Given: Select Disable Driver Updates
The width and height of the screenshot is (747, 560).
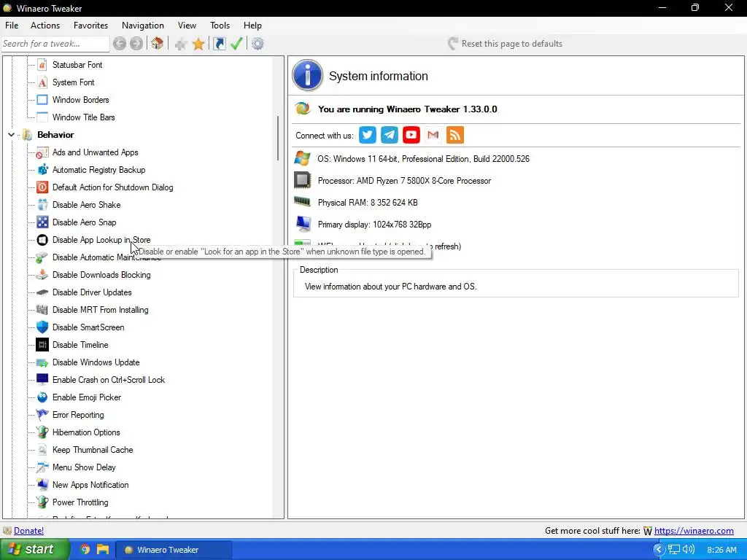Looking at the screenshot, I should pyautogui.click(x=92, y=292).
